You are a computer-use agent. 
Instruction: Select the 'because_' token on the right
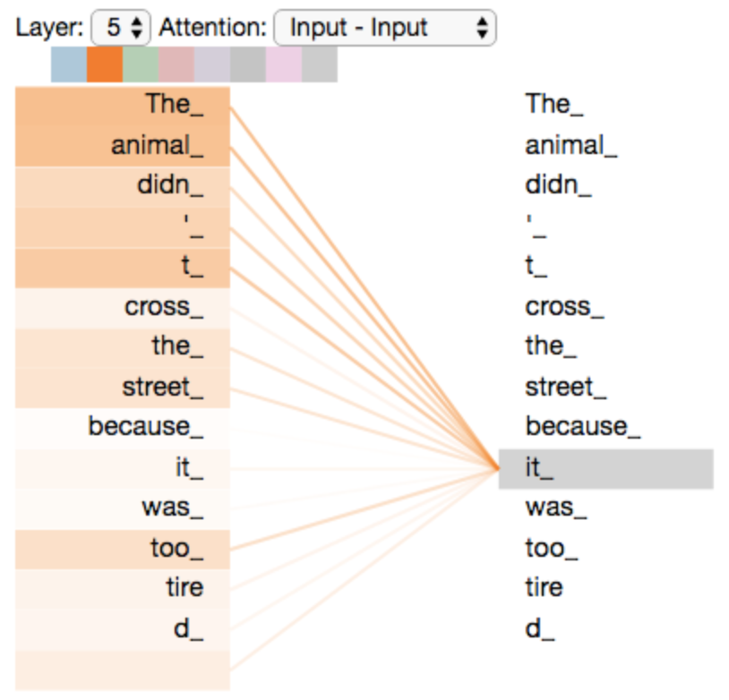pos(582,427)
